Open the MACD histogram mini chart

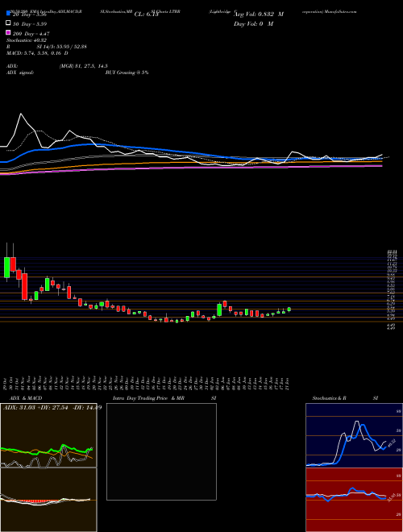click(48, 500)
